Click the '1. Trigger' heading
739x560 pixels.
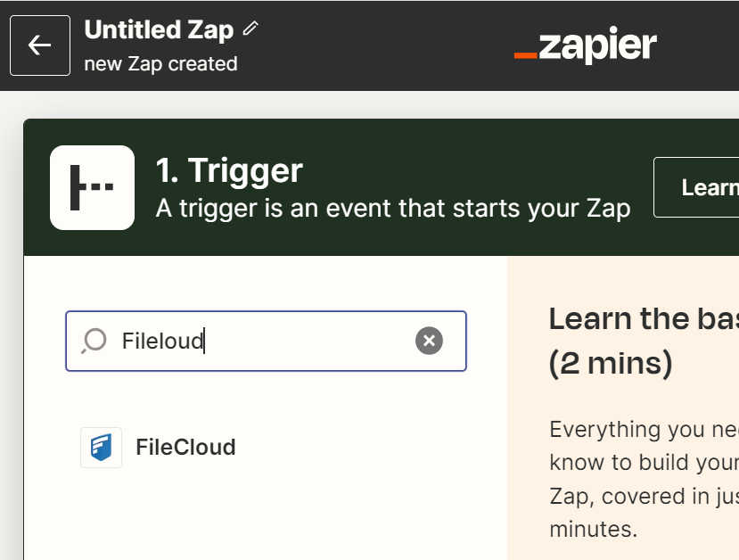(x=229, y=171)
